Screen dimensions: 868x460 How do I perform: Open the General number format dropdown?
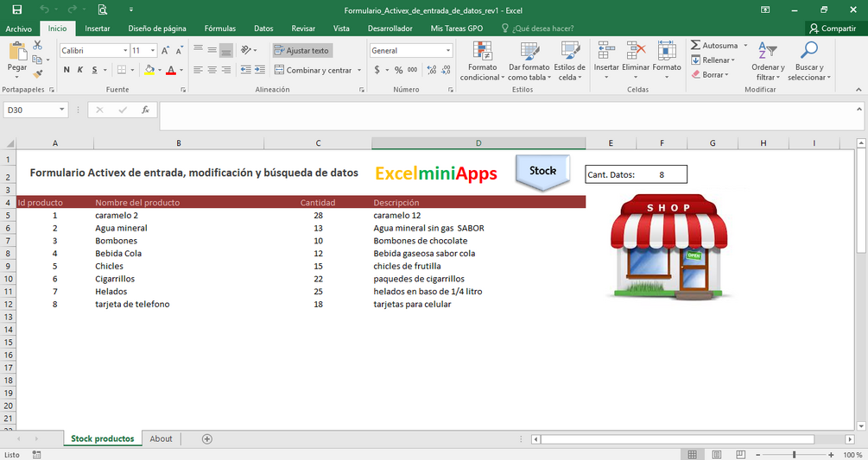click(448, 50)
